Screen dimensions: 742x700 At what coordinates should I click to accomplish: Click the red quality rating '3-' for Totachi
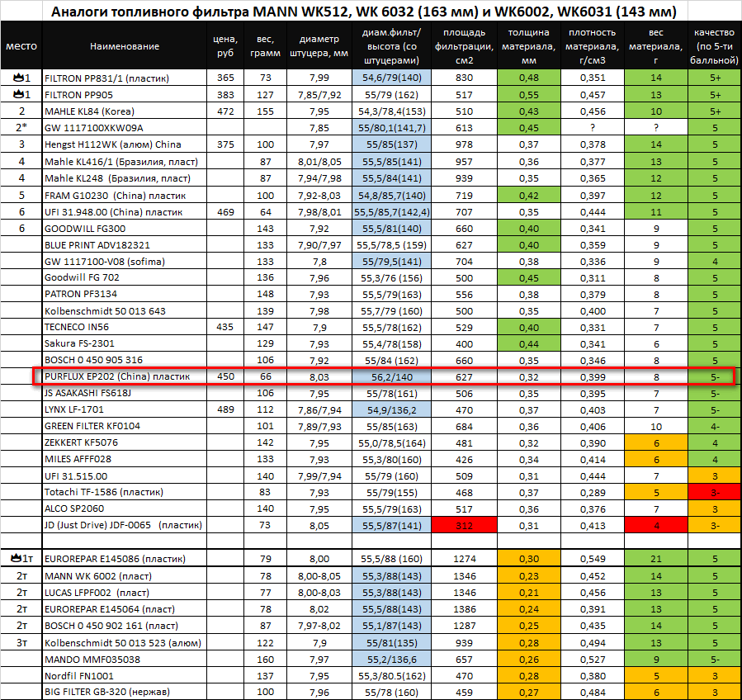[x=715, y=492]
